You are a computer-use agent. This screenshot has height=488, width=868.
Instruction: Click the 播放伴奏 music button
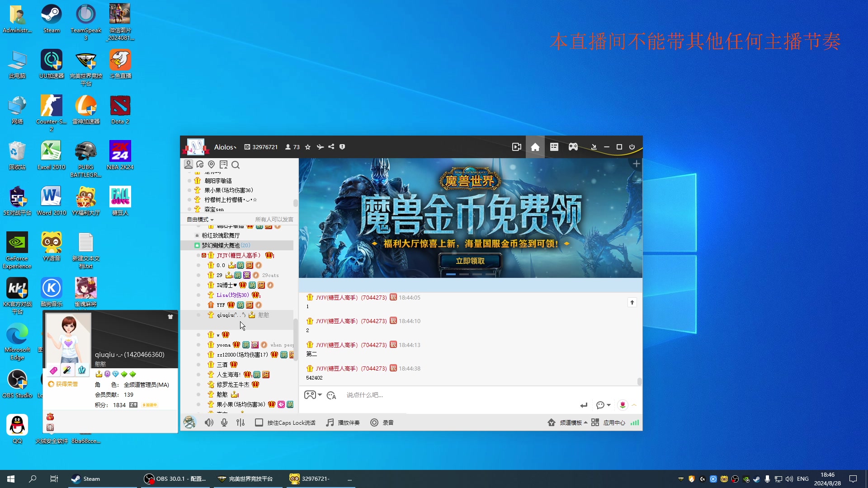coord(343,422)
